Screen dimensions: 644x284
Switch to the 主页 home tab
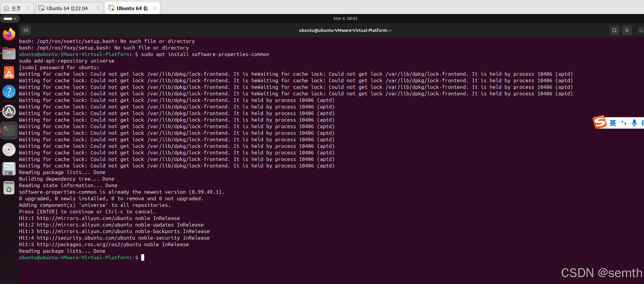16,8
